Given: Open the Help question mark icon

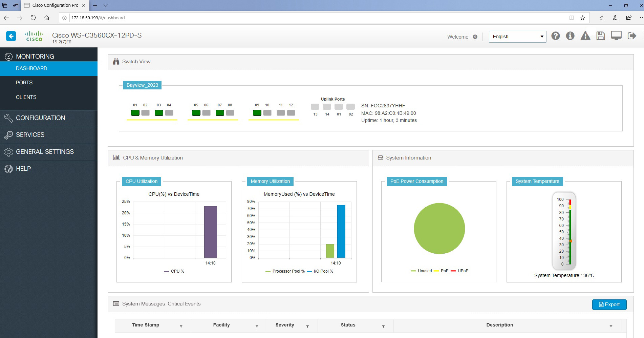Looking at the screenshot, I should click(555, 36).
